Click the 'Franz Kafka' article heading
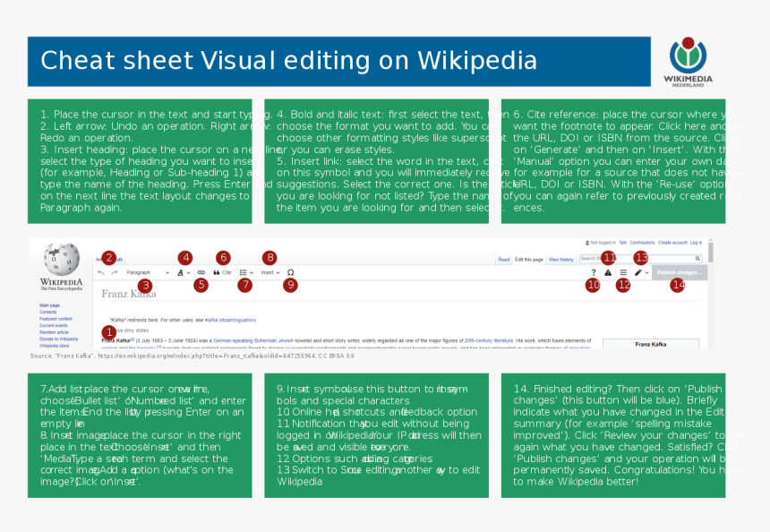 coord(129,294)
